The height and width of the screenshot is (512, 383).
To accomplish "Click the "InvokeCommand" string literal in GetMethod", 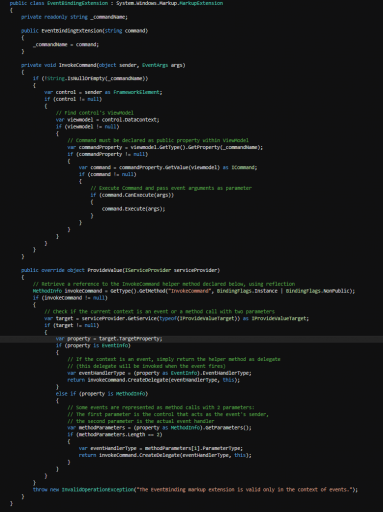I will pyautogui.click(x=190, y=291).
